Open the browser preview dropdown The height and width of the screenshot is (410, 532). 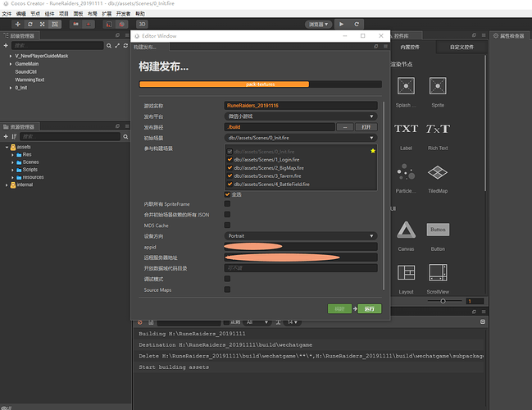[318, 25]
